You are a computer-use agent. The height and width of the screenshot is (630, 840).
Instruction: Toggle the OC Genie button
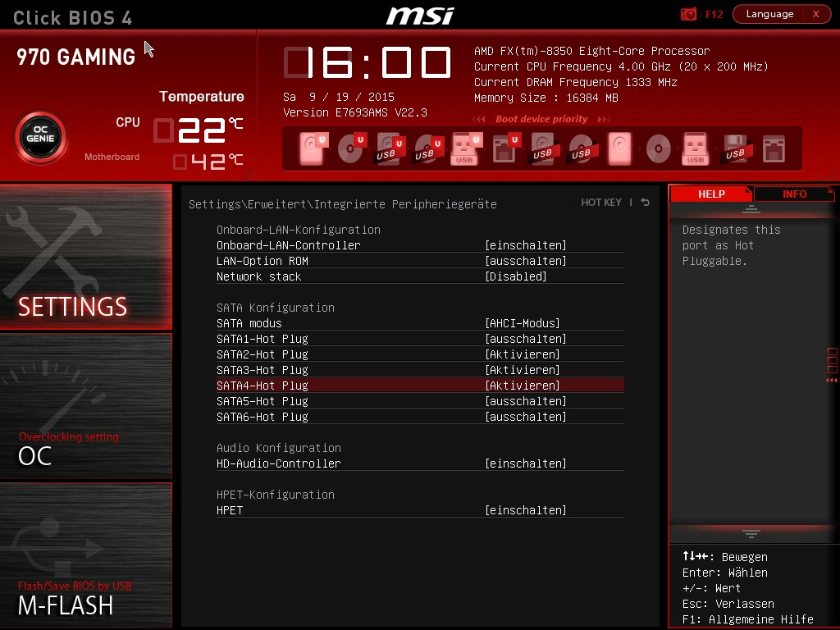(41, 137)
